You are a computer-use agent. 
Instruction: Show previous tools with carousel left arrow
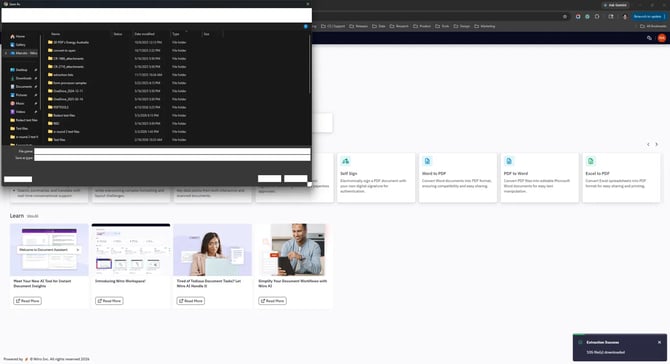[648, 144]
